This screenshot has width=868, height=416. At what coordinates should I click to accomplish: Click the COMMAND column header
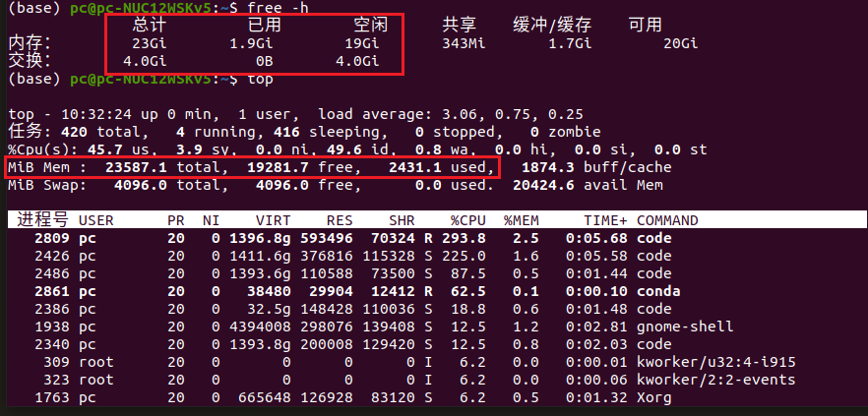667,220
